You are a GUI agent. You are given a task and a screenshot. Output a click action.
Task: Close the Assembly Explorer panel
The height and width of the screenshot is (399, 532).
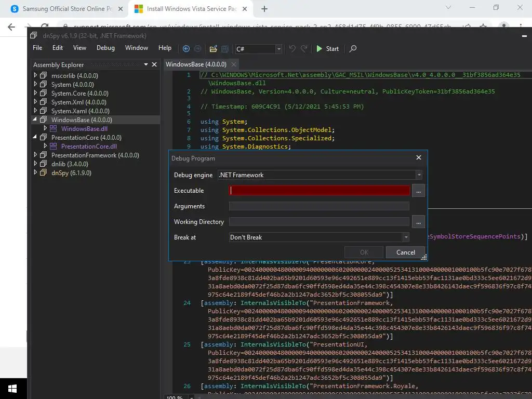pos(154,64)
